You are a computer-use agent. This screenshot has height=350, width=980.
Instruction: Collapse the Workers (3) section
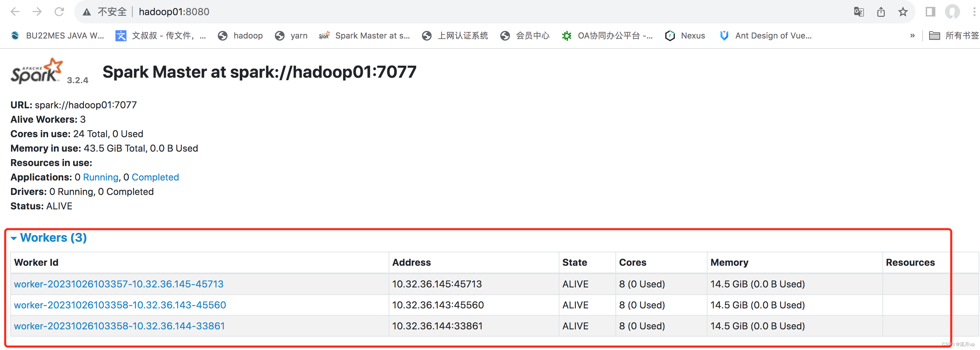49,238
